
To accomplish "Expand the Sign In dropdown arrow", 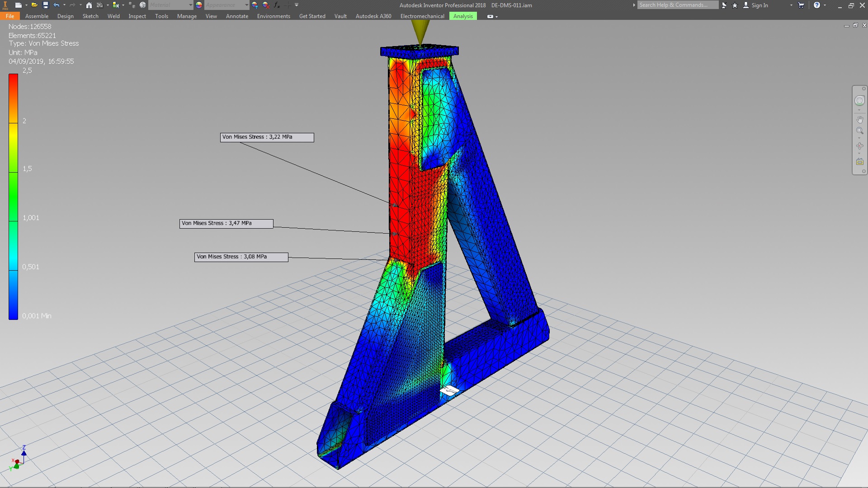I will 791,5.
